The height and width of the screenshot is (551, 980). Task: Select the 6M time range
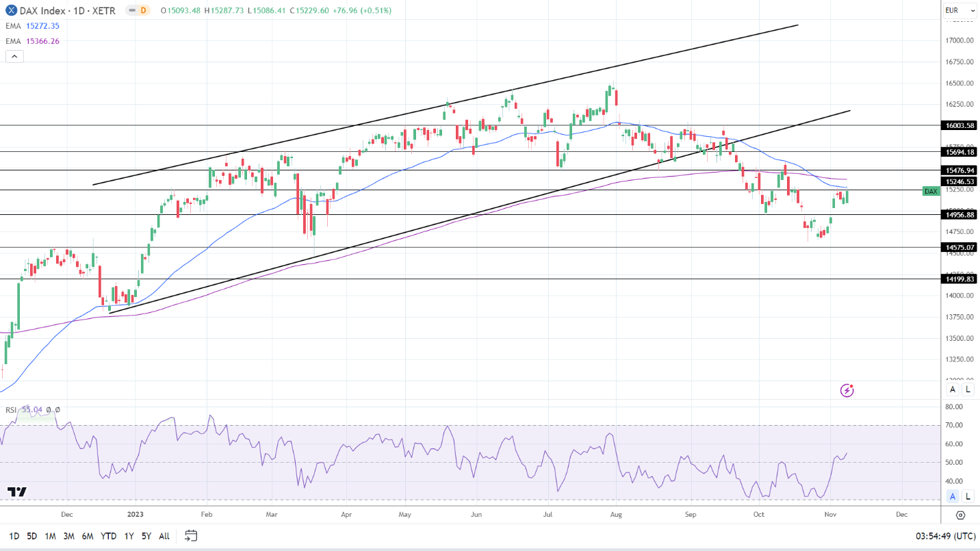(88, 536)
